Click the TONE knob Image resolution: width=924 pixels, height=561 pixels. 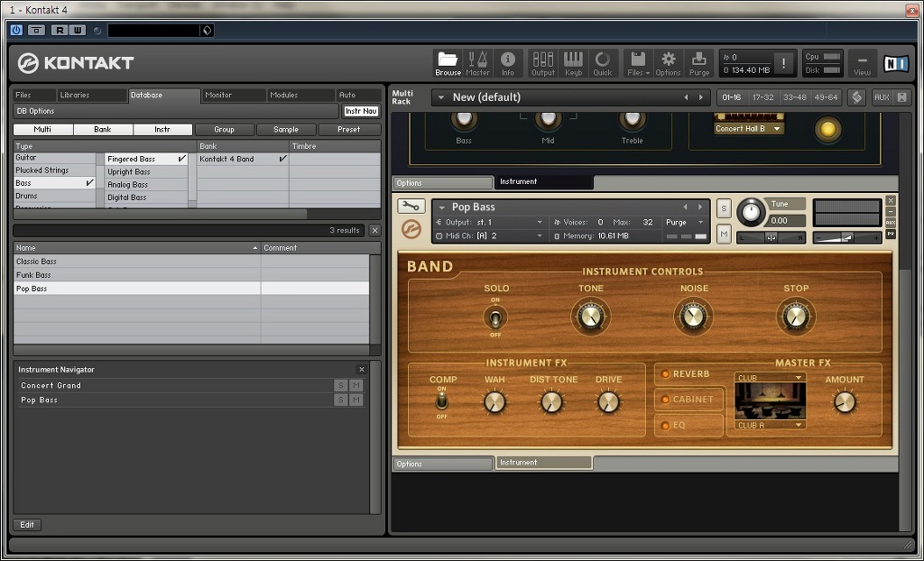(x=590, y=317)
